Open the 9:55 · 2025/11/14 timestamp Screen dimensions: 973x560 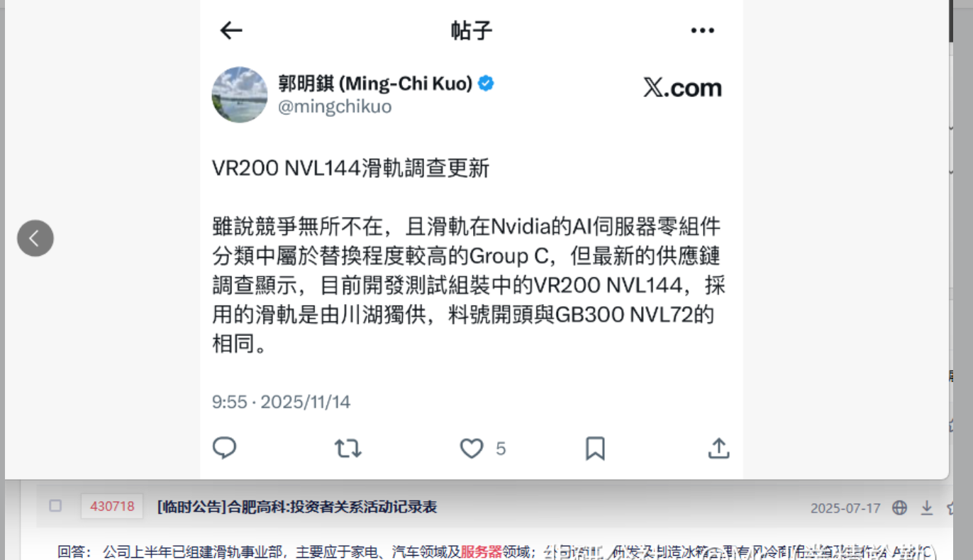[x=282, y=402]
